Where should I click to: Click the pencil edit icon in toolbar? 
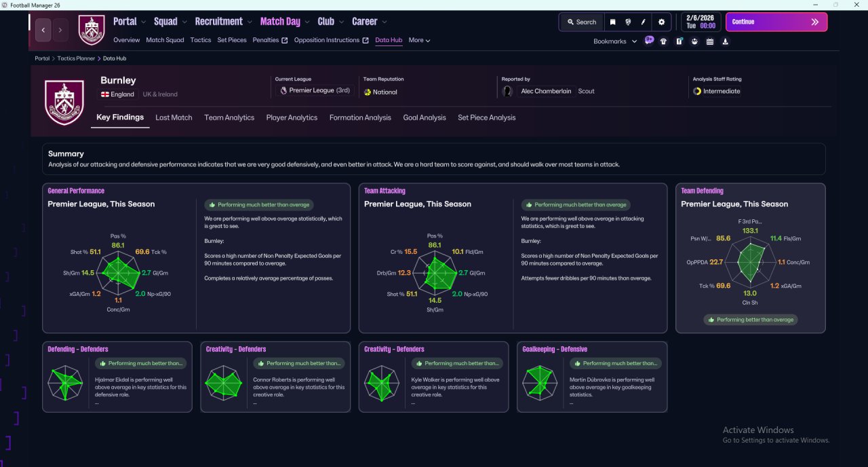[644, 22]
